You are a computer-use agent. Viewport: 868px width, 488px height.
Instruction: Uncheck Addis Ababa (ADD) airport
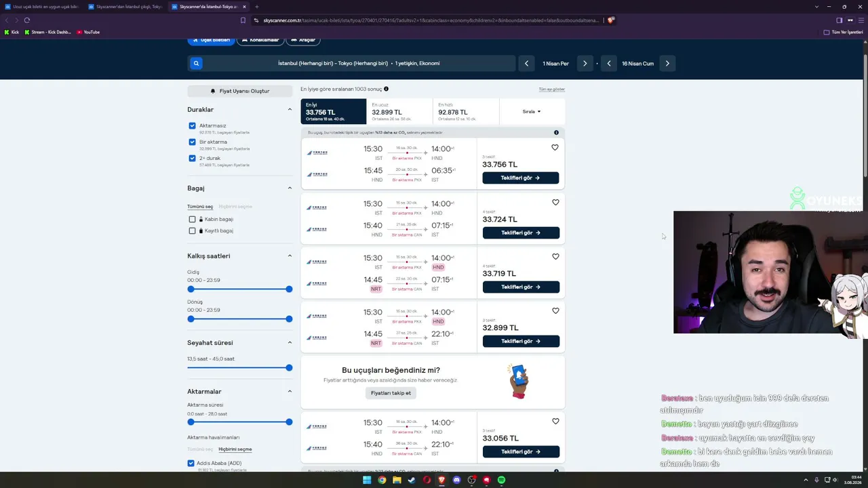191,464
